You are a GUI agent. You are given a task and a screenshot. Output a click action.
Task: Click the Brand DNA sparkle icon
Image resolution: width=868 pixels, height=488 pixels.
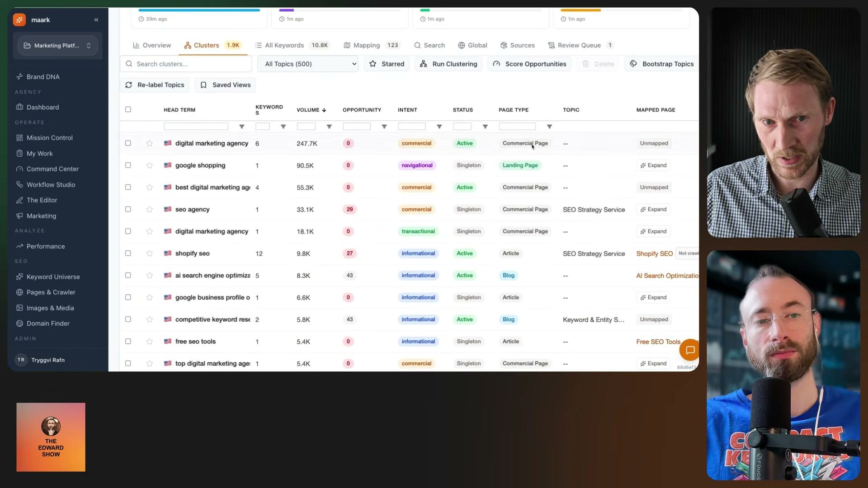pos(19,77)
